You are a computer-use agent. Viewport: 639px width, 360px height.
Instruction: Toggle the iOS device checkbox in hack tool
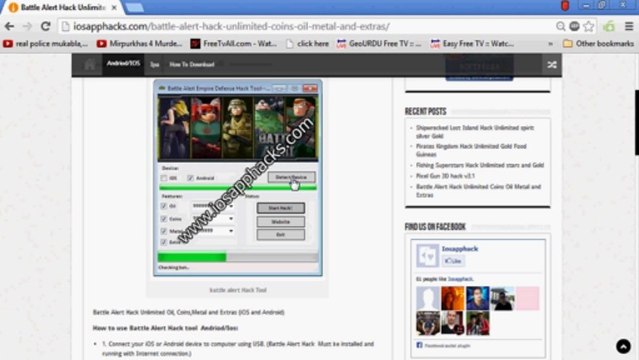[x=164, y=178]
